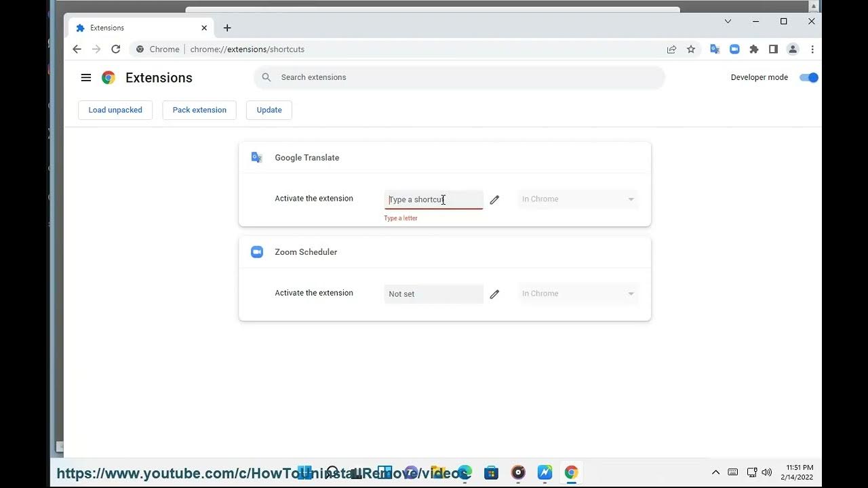Viewport: 868px width, 488px height.
Task: Click the browser forward arrow
Action: point(96,49)
